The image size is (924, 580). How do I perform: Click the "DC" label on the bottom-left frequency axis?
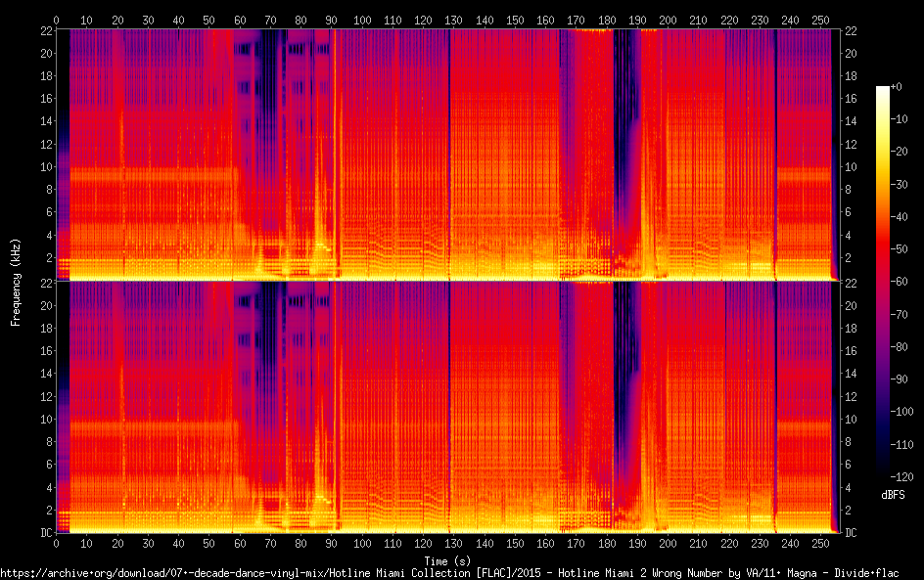tap(44, 533)
